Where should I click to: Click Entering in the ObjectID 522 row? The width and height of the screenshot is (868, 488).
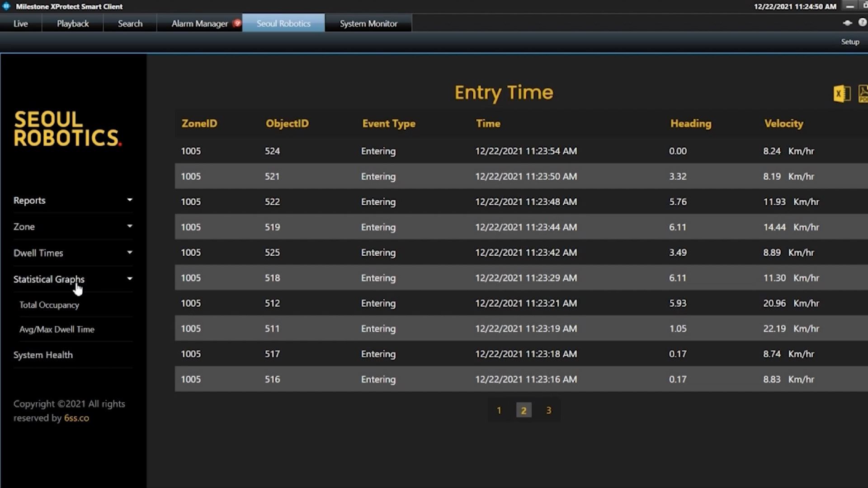378,202
